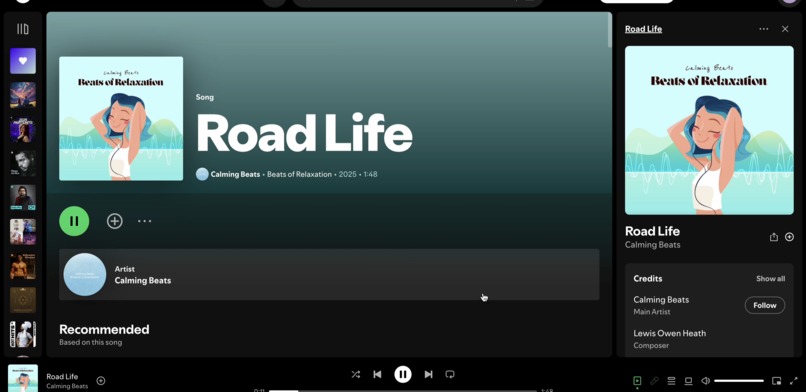Adjust the volume slider
Viewport: 806px width, 392px height.
(x=739, y=381)
